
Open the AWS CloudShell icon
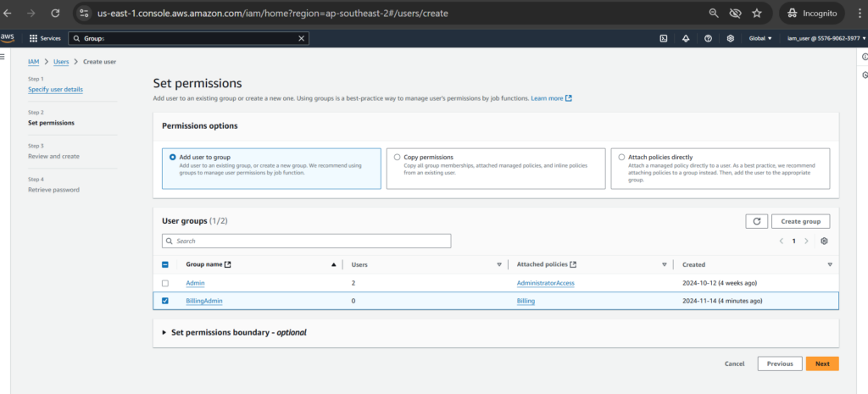[663, 38]
